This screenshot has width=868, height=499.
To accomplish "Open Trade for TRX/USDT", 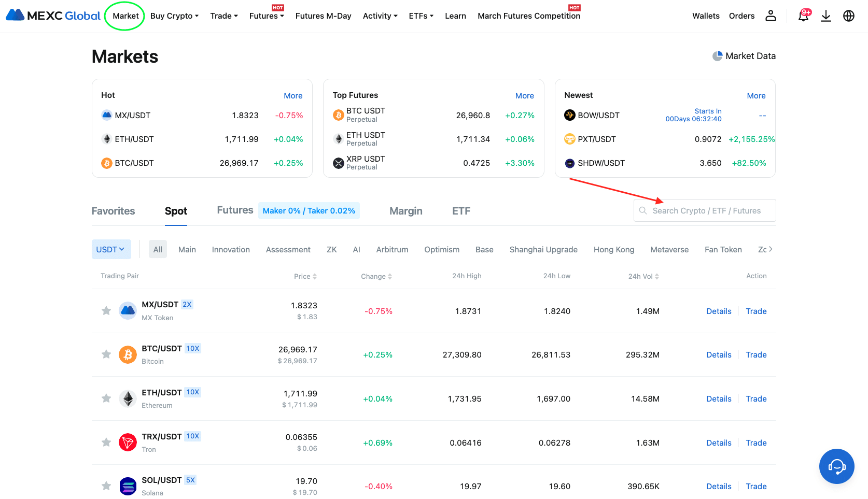I will pos(756,443).
